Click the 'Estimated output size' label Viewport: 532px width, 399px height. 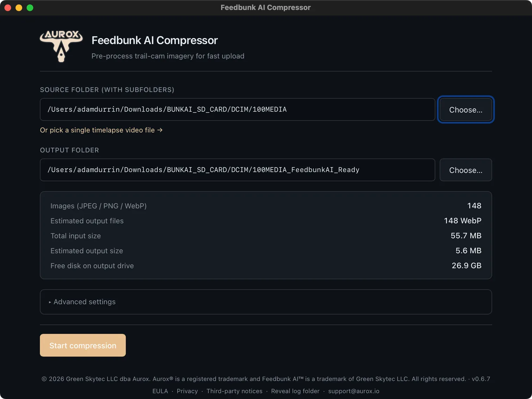tap(87, 251)
